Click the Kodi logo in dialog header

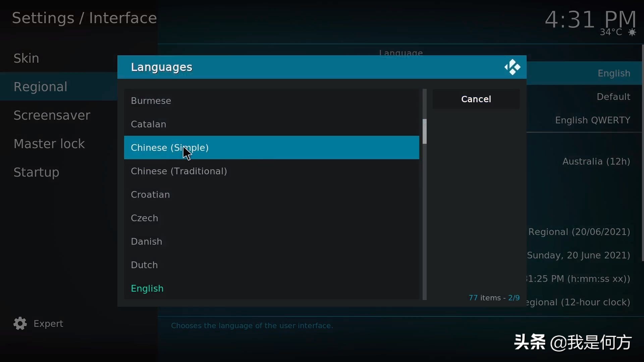point(512,67)
